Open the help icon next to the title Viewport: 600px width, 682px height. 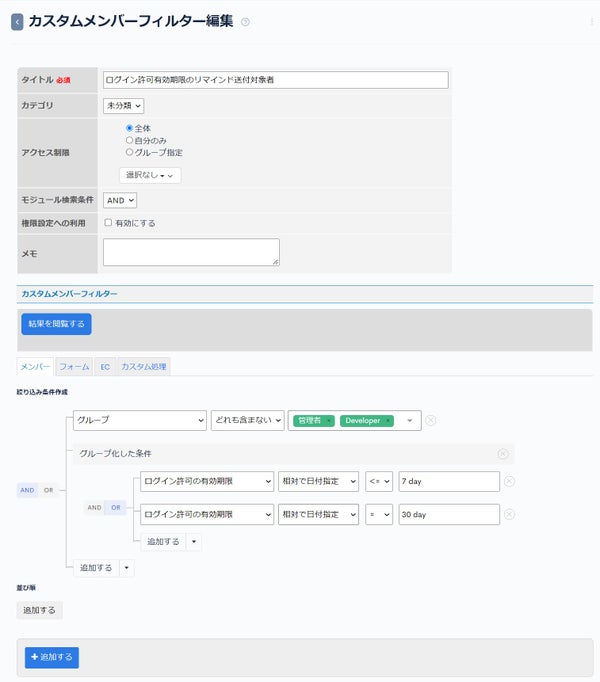(245, 22)
